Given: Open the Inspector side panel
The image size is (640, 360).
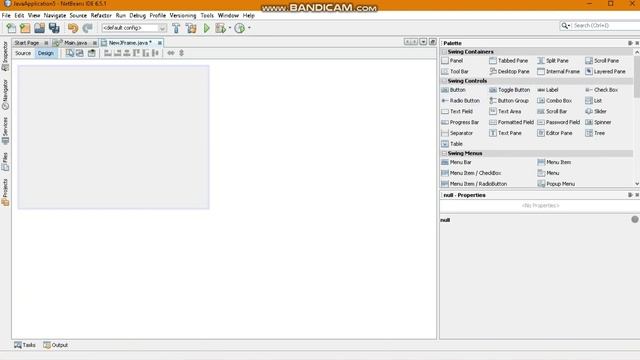Looking at the screenshot, I should point(5,56).
